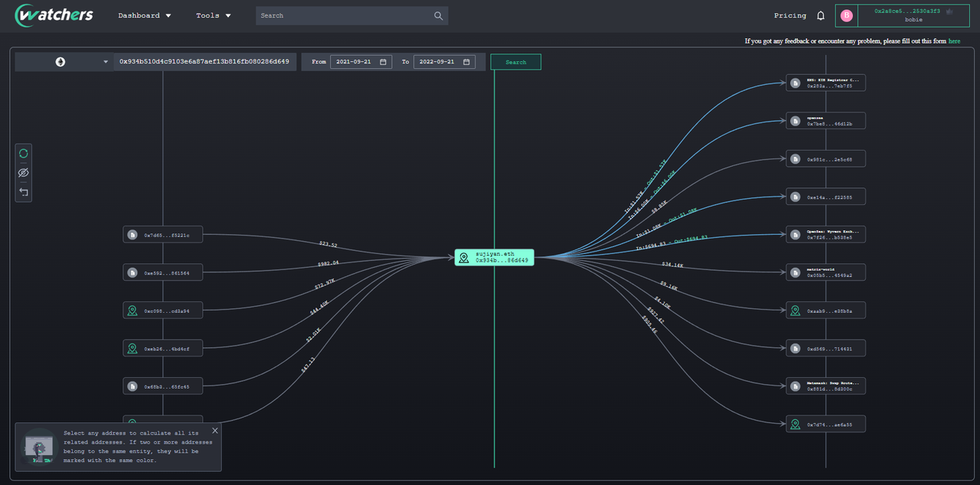
Task: Open the To date calendar icon
Action: [466, 62]
